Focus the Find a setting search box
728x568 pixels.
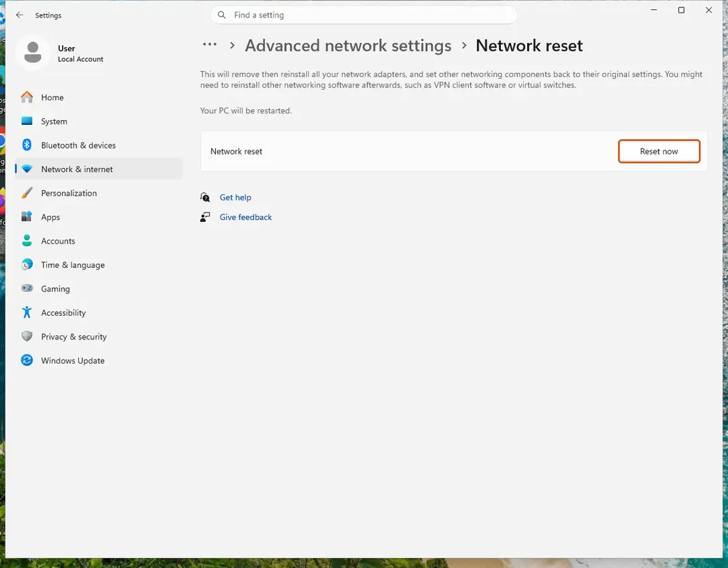363,15
